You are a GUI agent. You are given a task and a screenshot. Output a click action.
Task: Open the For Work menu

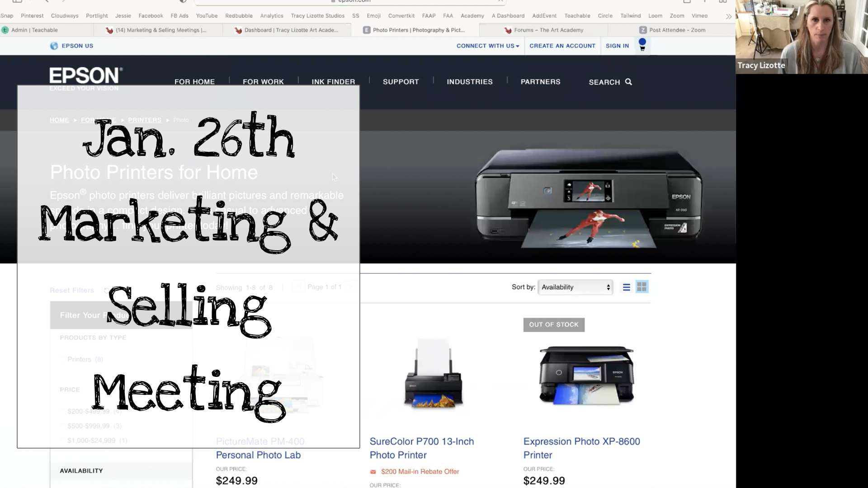click(x=263, y=82)
